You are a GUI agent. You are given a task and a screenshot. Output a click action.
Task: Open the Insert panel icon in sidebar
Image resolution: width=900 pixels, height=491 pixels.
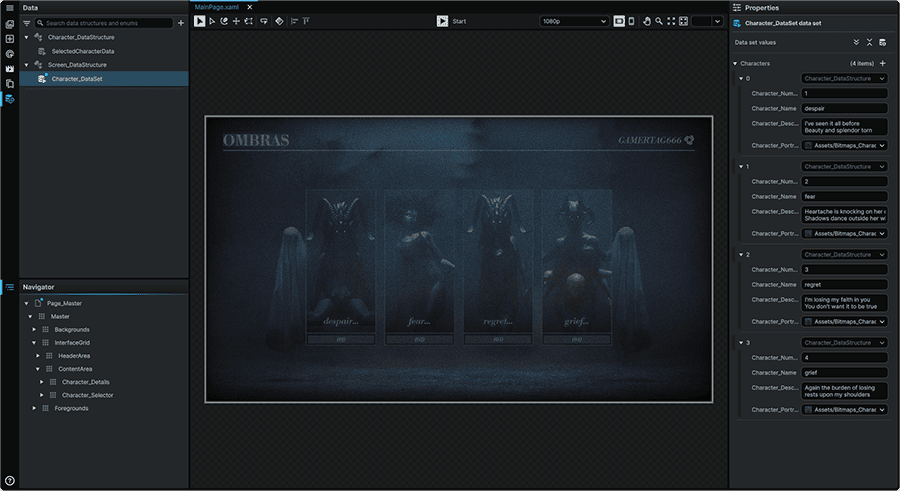[x=9, y=39]
